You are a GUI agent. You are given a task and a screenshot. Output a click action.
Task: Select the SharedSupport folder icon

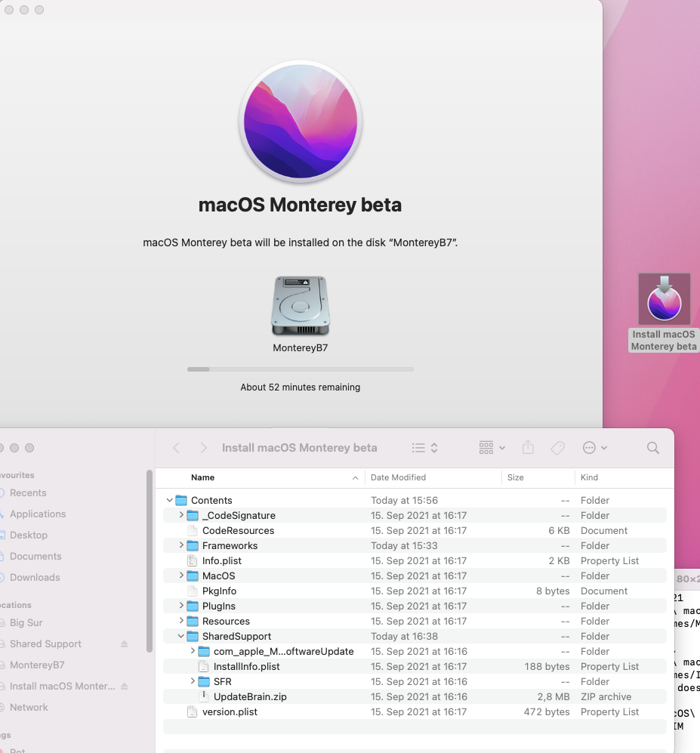[193, 636]
